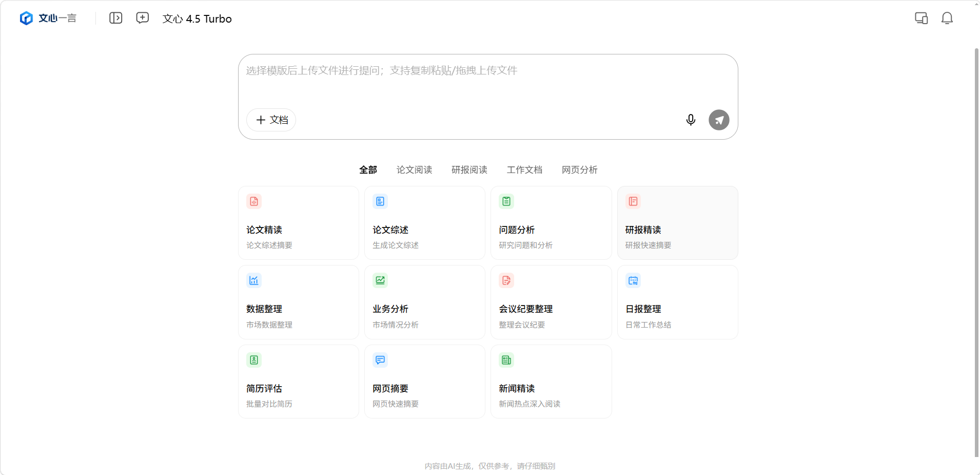
Task: Click the 论文综述摘要 description text
Action: pyautogui.click(x=269, y=245)
